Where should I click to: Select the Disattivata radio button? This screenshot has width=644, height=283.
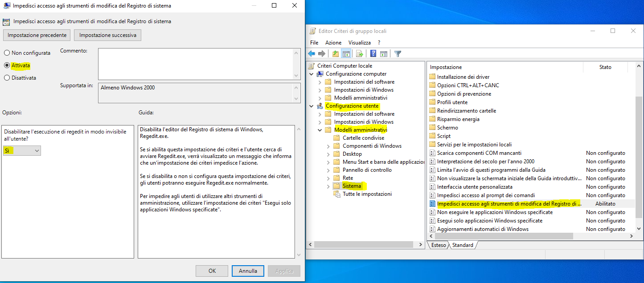(7, 78)
